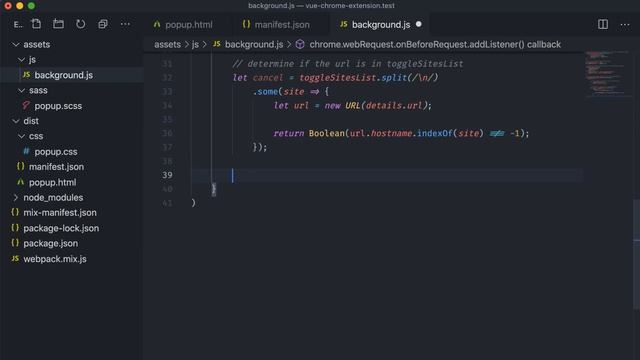This screenshot has height=360, width=640.
Task: Open package.json in the file tree
Action: coord(51,243)
